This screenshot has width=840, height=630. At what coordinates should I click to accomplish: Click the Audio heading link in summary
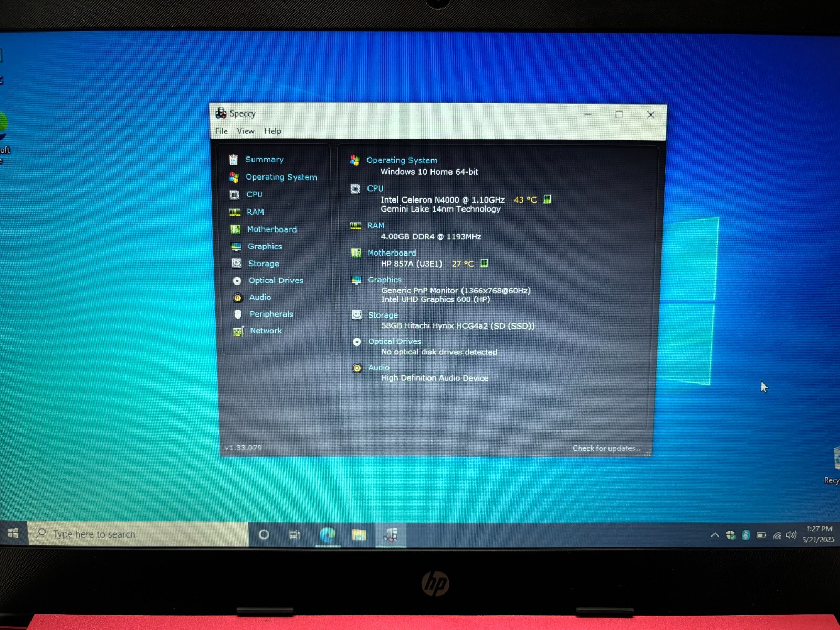coord(379,367)
